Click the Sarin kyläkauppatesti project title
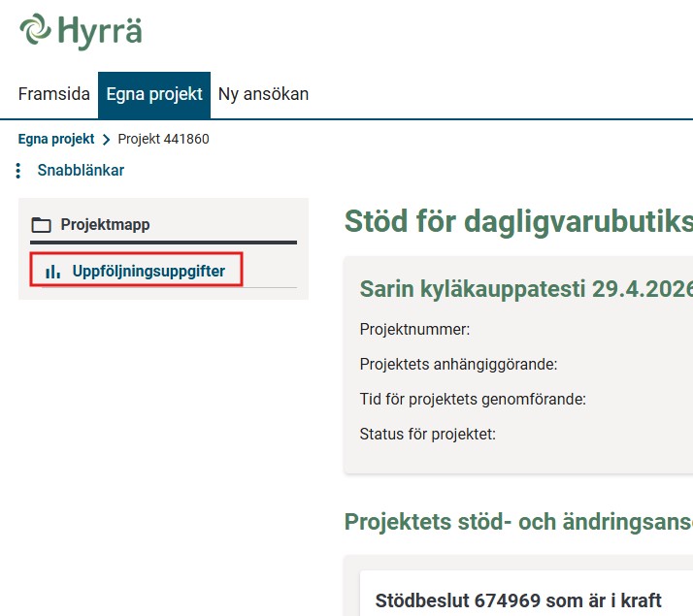This screenshot has height=616, width=693. 526,289
